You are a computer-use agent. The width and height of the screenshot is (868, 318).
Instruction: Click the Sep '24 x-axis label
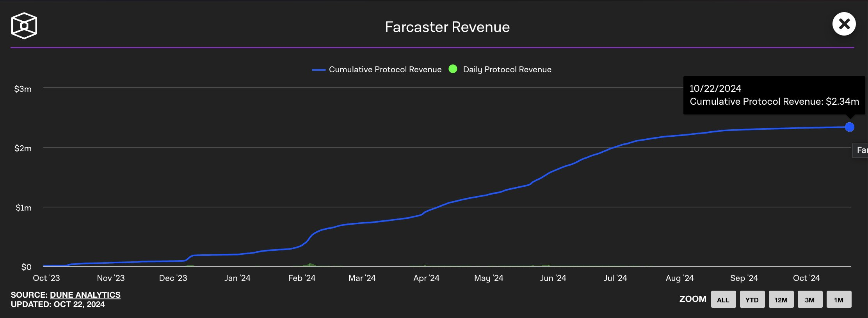[x=744, y=278]
